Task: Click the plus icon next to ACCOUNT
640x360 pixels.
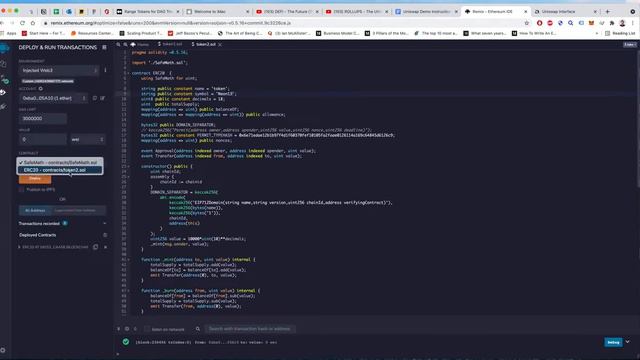Action: point(40,89)
